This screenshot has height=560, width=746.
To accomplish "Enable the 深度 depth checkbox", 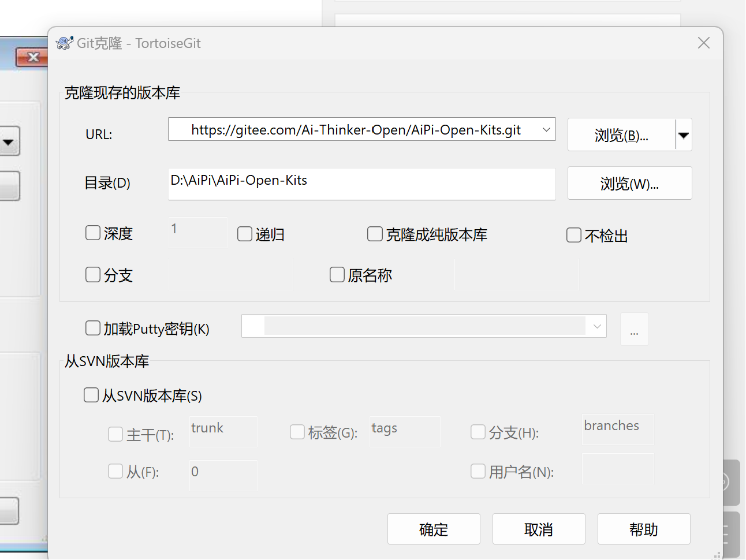I will [93, 233].
